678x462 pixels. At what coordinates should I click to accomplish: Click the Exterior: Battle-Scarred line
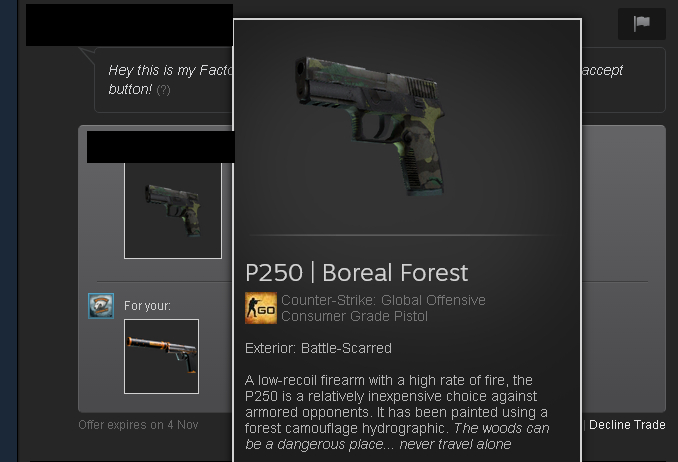coord(318,348)
